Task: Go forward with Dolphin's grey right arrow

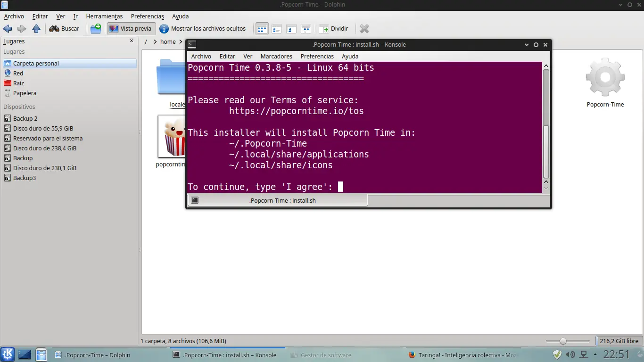Action: point(22,29)
